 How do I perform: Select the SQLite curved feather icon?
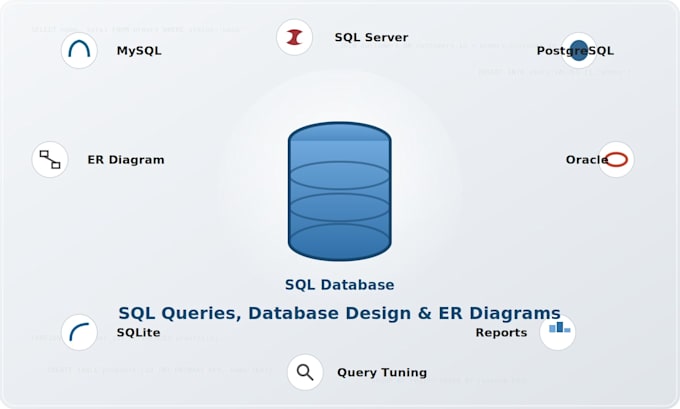tap(79, 333)
